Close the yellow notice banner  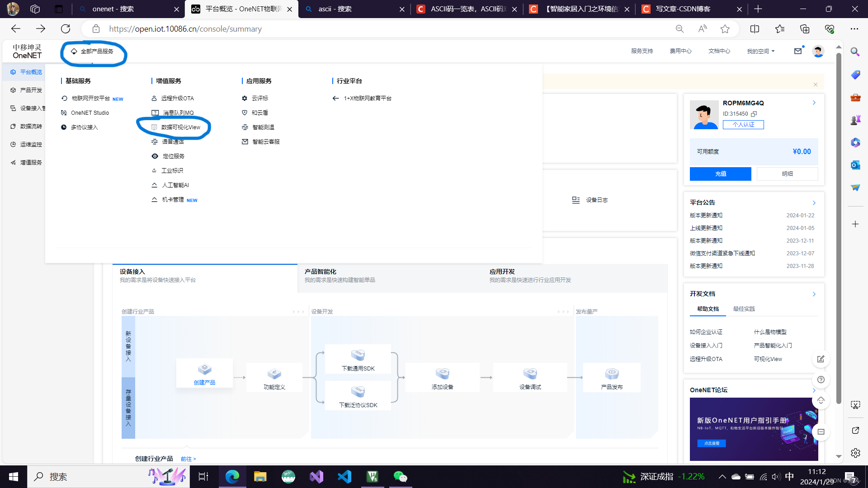[x=816, y=84]
